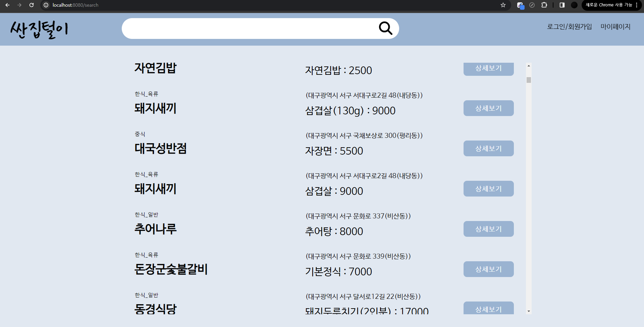Open the Chrome three-dot menu
The height and width of the screenshot is (327, 644).
pos(637,5)
